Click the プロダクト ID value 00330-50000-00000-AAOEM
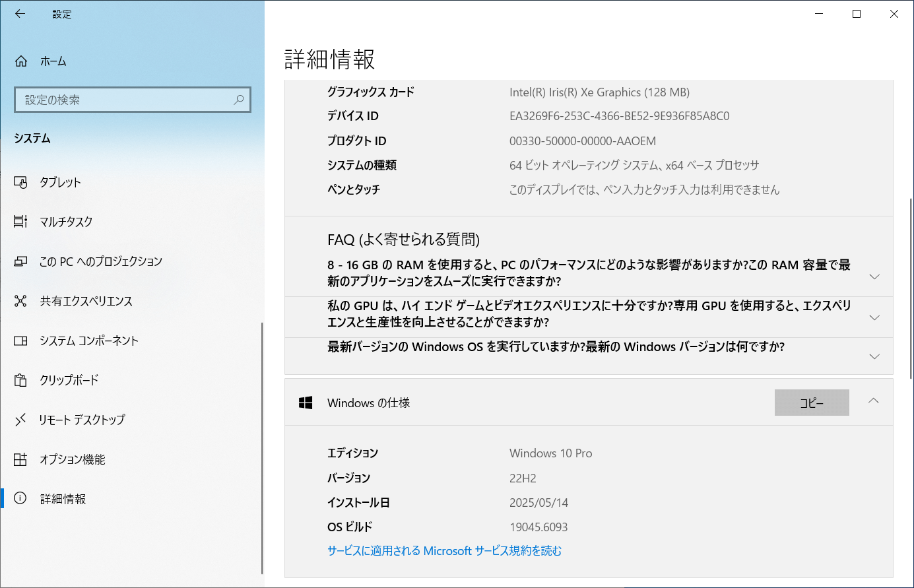 (x=583, y=141)
